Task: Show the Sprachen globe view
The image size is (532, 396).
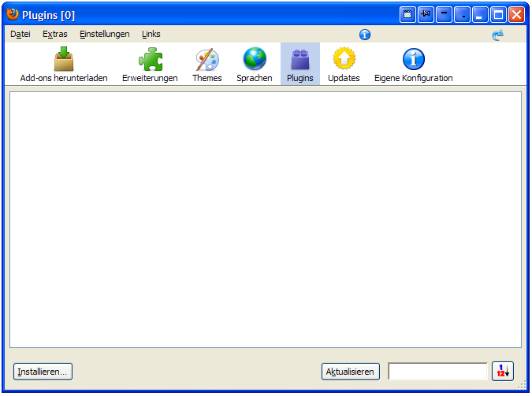Action: [255, 65]
